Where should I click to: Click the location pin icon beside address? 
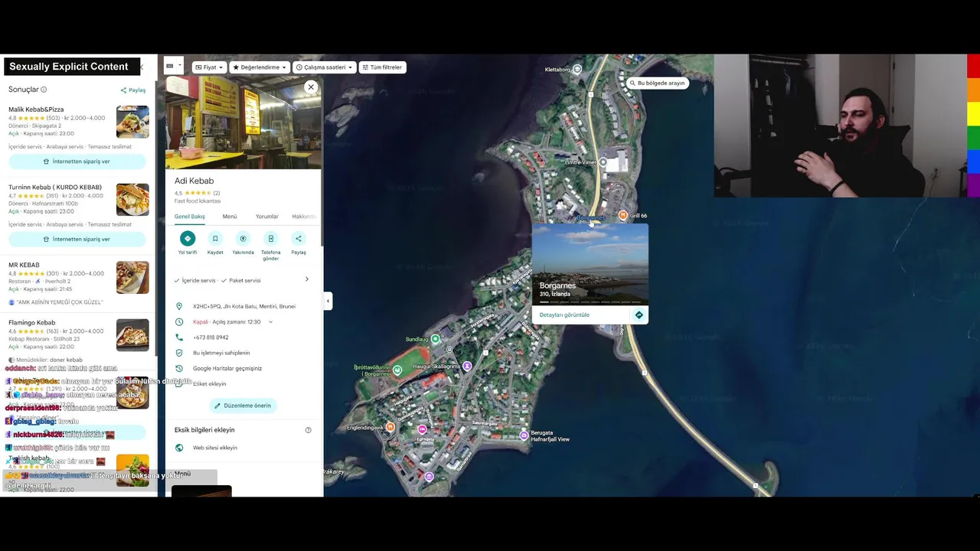[x=179, y=306]
